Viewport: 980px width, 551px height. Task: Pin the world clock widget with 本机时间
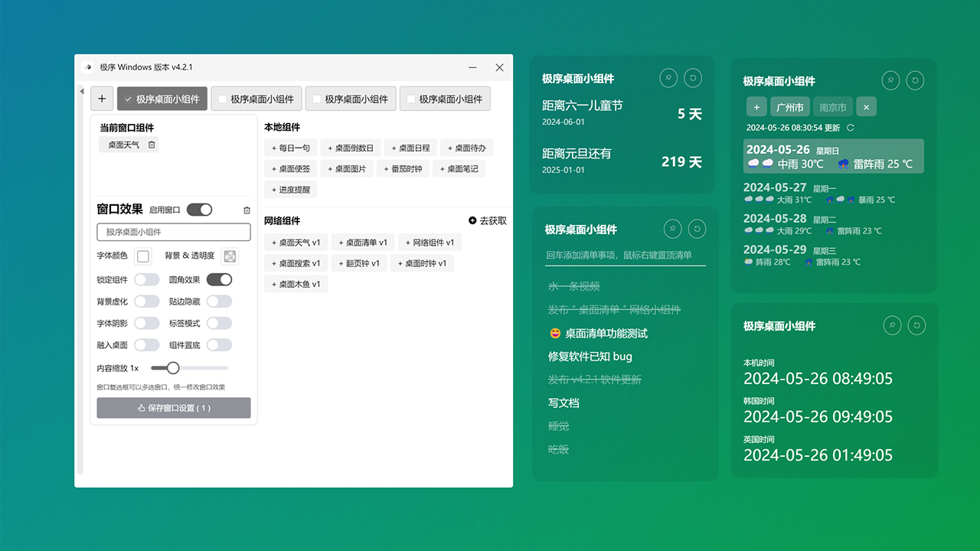[x=892, y=325]
